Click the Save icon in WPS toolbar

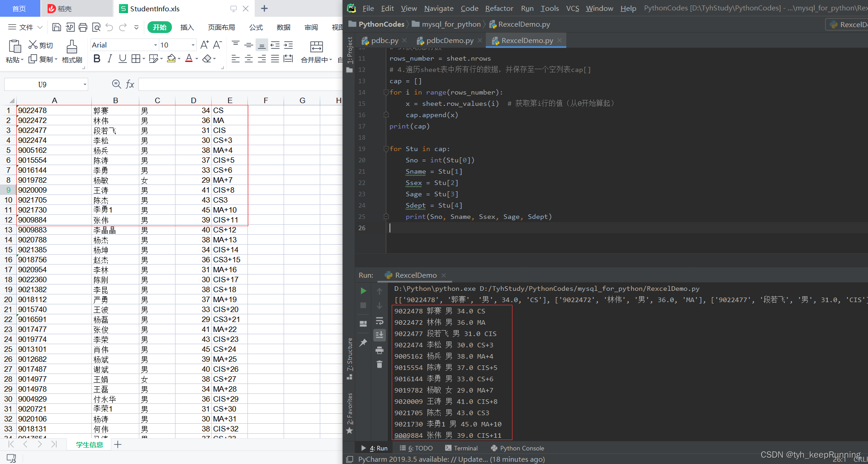click(57, 28)
